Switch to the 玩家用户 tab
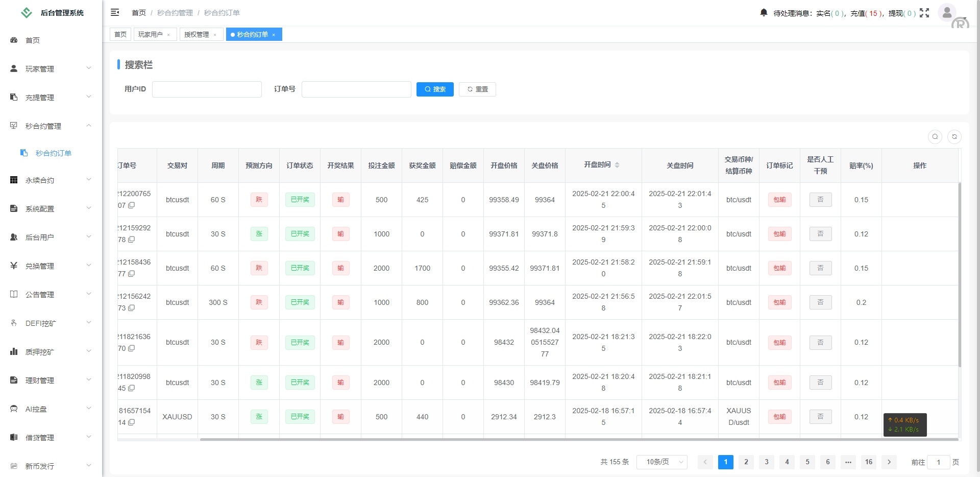 tap(151, 34)
